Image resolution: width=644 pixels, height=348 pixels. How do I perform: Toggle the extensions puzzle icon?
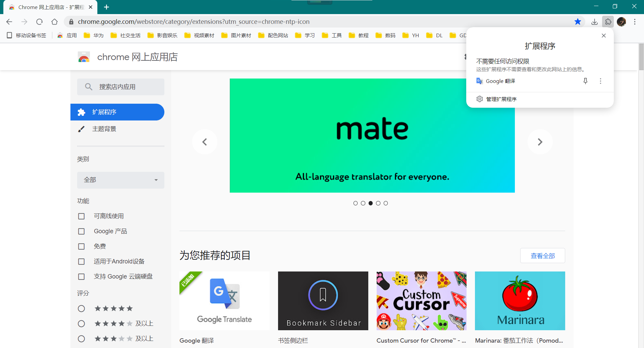(x=608, y=22)
